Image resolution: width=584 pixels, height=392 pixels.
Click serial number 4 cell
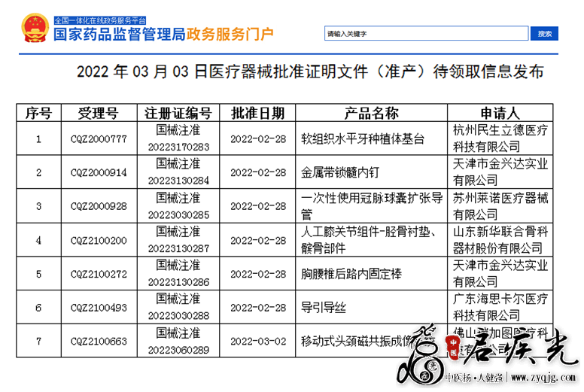38,241
